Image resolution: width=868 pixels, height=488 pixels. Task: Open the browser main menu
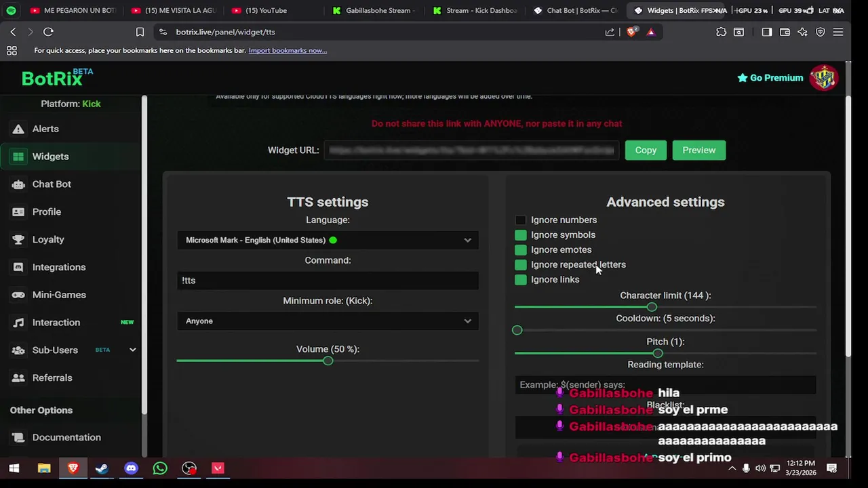tap(838, 32)
